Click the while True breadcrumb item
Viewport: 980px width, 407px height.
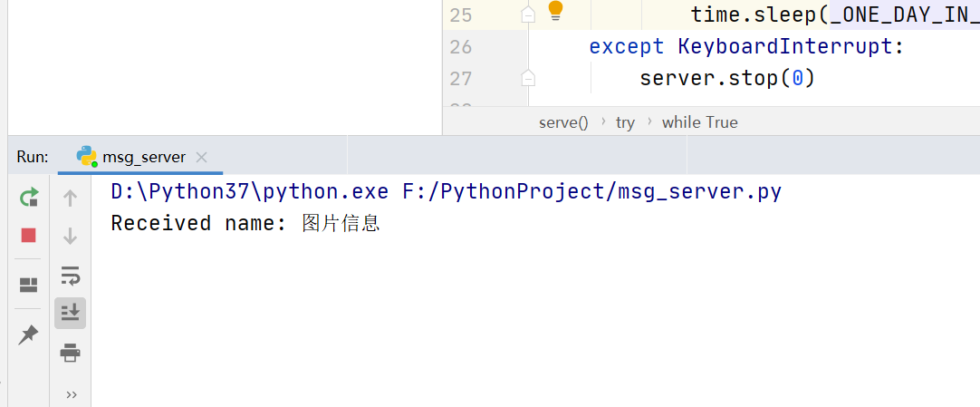click(x=700, y=122)
